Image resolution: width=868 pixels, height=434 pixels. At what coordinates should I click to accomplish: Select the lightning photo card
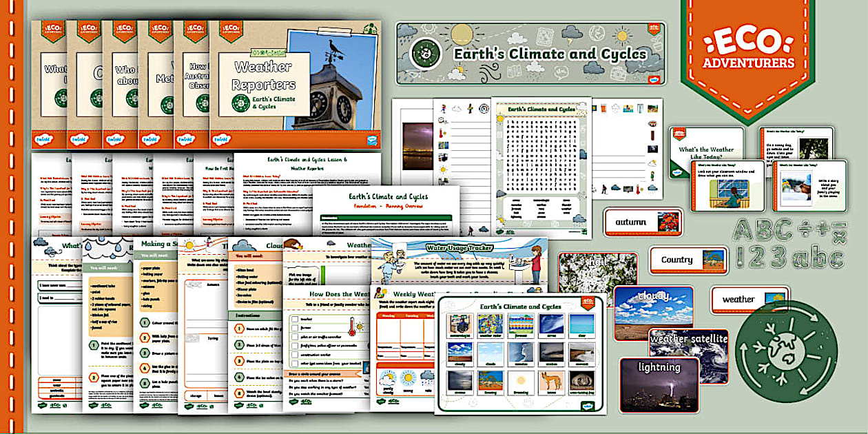click(x=659, y=384)
